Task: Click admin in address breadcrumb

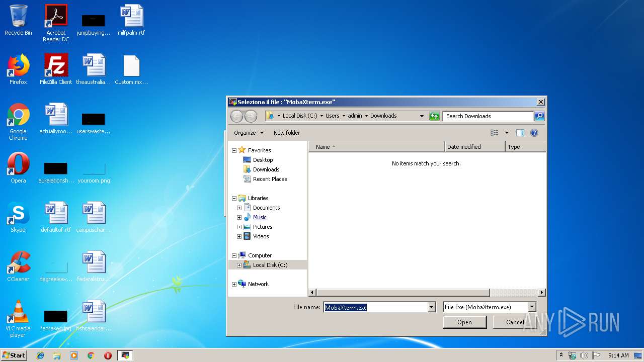Action: tap(355, 116)
